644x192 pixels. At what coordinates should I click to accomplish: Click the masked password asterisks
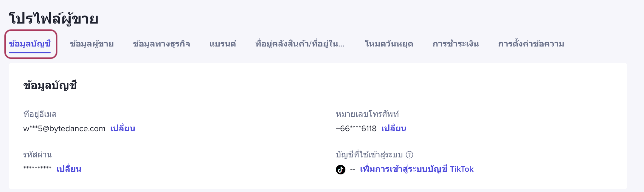[x=38, y=168]
